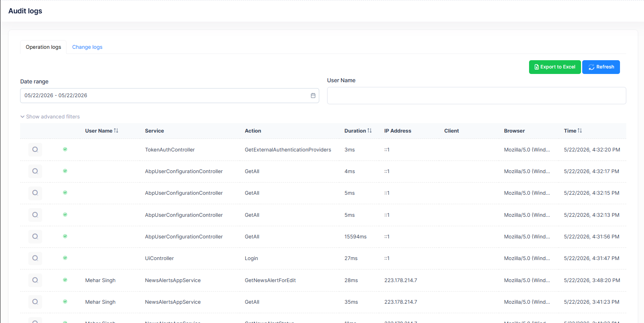Click success status icon in UiController row
This screenshot has width=644, height=323.
point(65,258)
